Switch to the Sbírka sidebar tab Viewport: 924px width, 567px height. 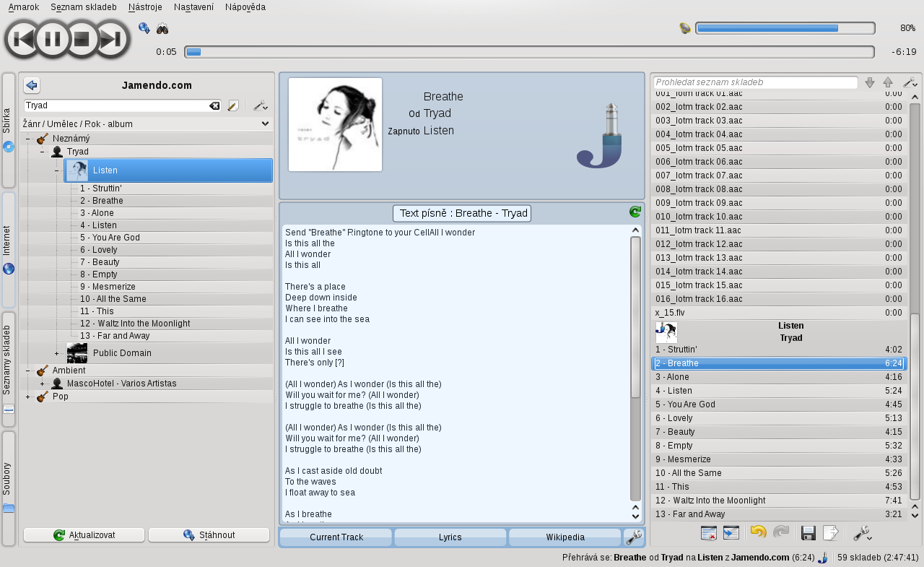8,131
